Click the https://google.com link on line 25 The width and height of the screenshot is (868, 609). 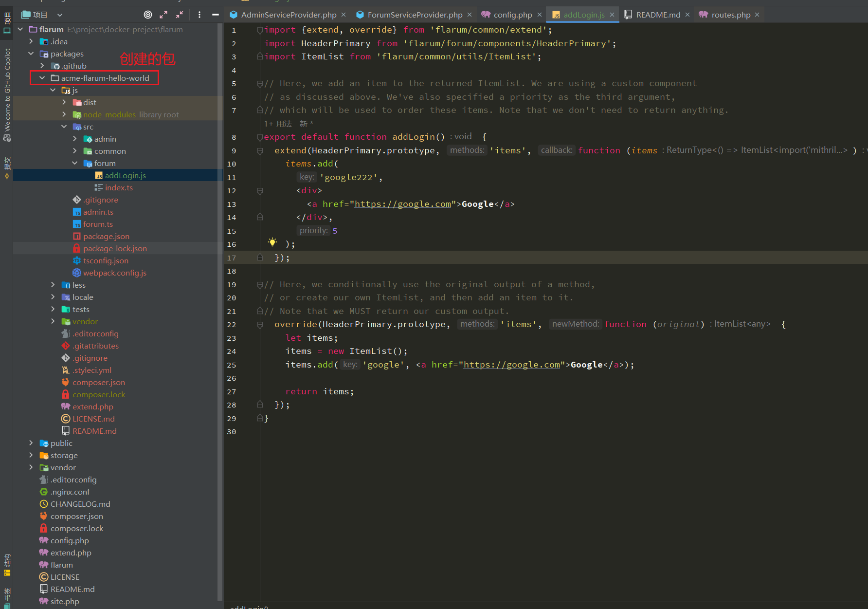tap(511, 365)
